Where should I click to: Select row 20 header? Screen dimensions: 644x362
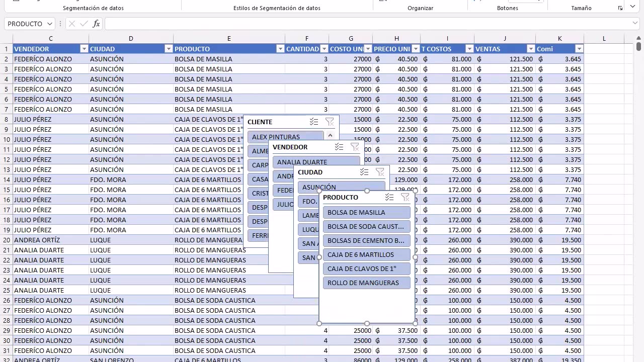[7, 240]
